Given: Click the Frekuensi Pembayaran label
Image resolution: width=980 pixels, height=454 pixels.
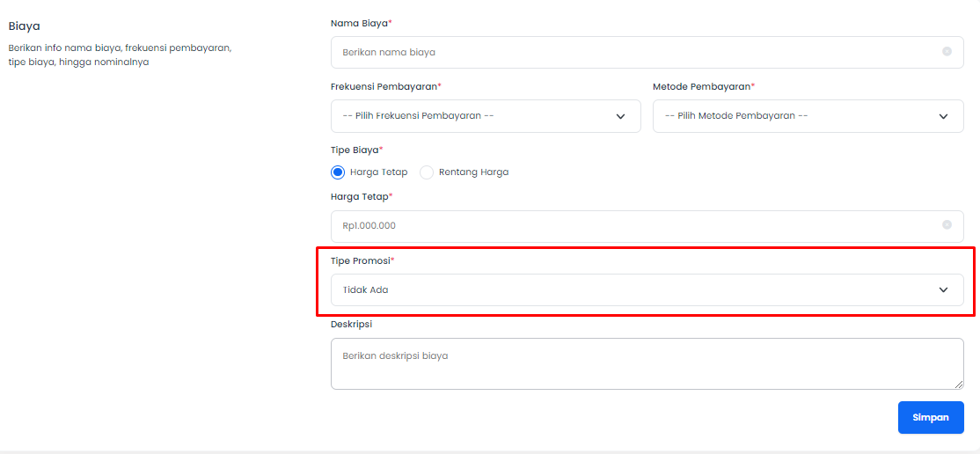Looking at the screenshot, I should point(385,87).
